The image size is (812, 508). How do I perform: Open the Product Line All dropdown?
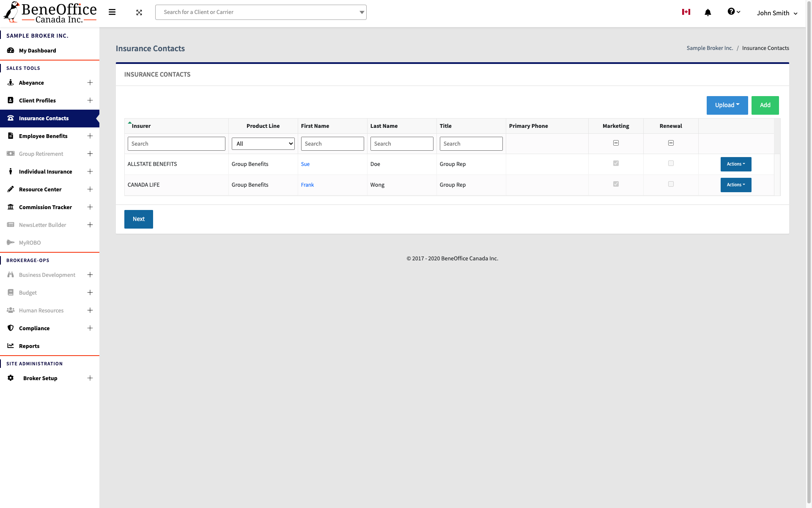[263, 144]
